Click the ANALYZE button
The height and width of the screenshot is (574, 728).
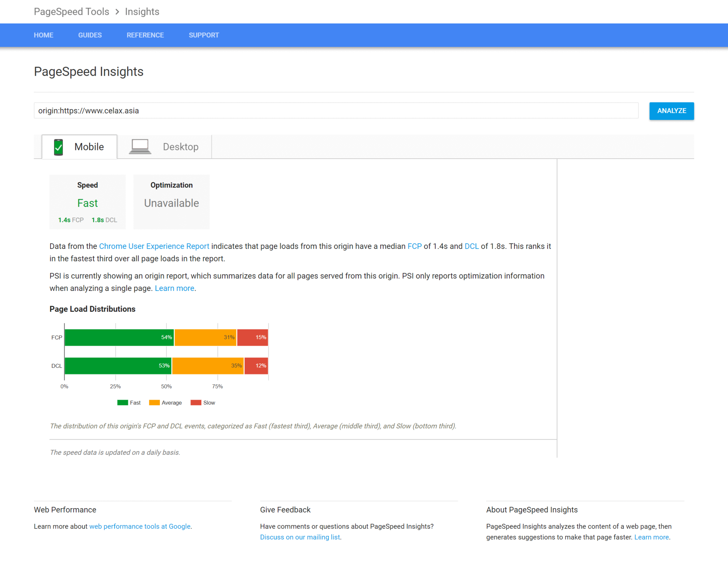(671, 111)
